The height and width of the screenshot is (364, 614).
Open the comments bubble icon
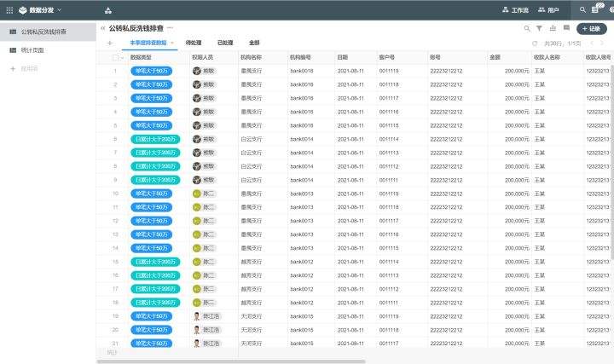pyautogui.click(x=566, y=28)
